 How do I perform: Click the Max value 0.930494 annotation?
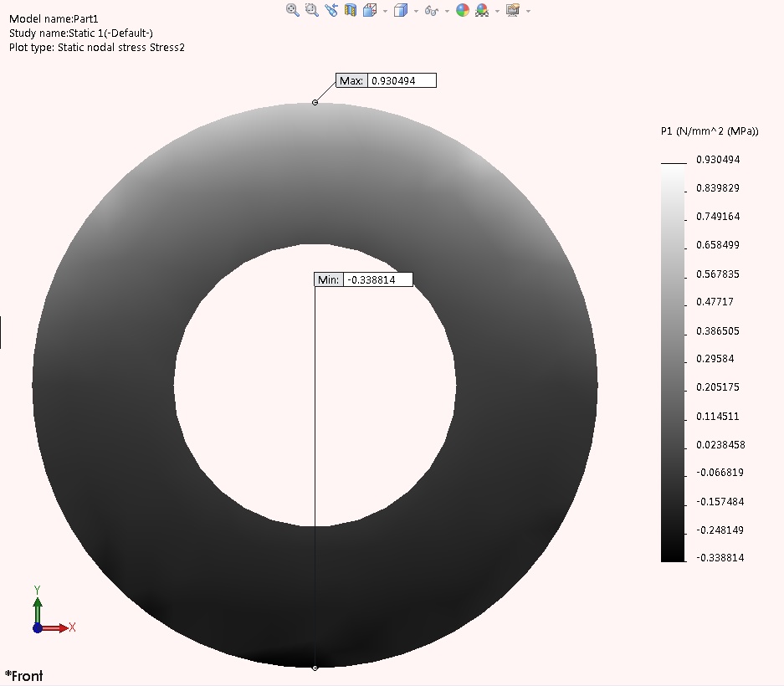386,80
